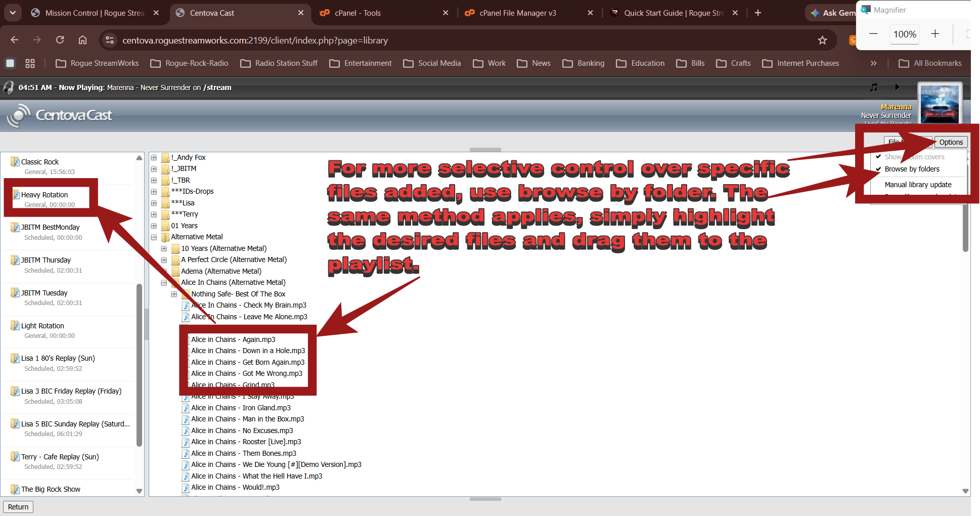Bookmark this page with the star icon
980x516 pixels.
[822, 40]
